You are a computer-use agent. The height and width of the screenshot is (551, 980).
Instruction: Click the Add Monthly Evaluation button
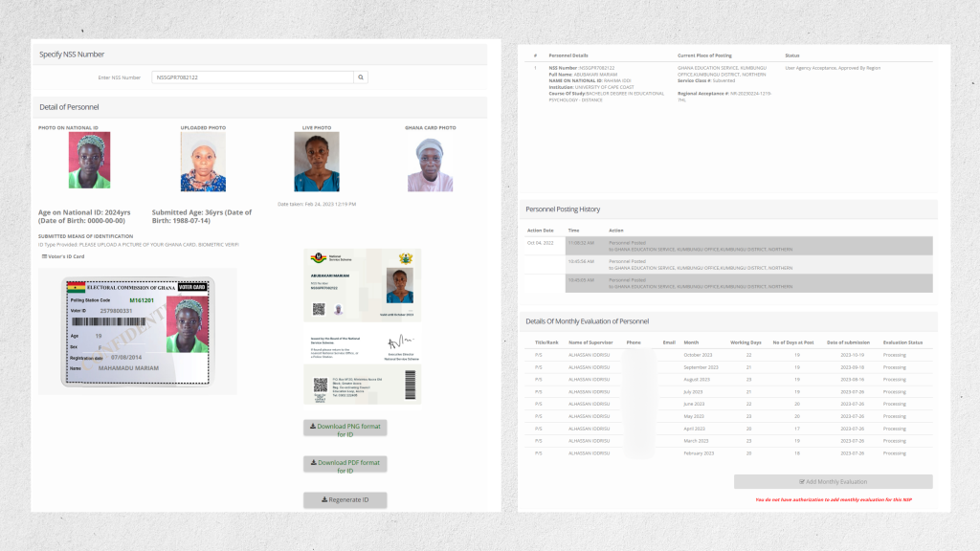pos(834,482)
